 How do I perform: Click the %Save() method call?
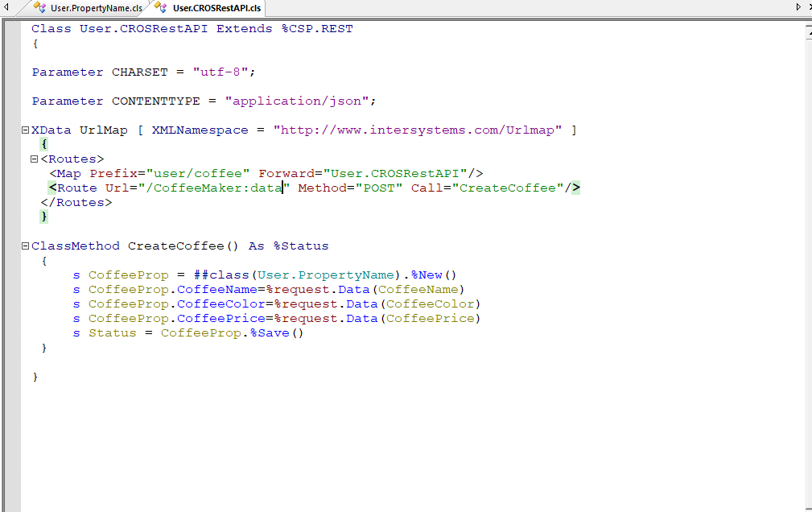click(x=277, y=333)
